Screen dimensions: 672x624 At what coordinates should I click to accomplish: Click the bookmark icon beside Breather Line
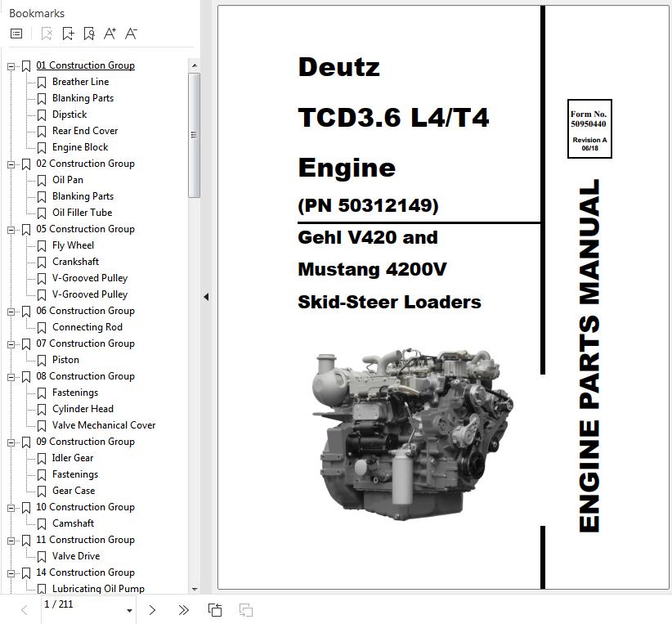coord(42,83)
